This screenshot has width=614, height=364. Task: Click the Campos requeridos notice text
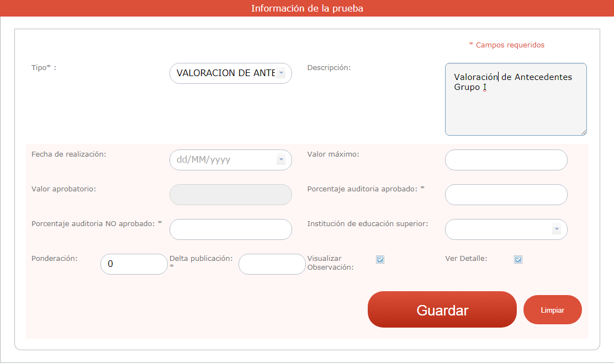tap(507, 45)
